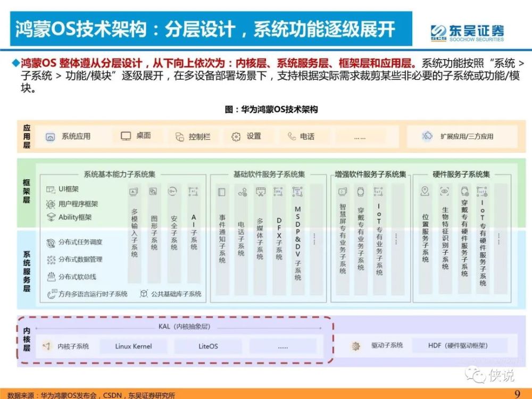The image size is (532, 399).
Task: Click the icon above 穿戴专有硬件服务子系统
Action: 465,192
